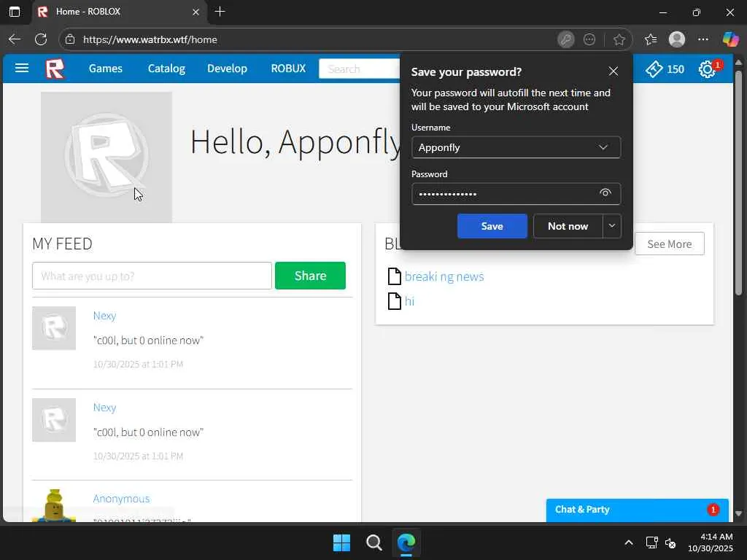Image resolution: width=747 pixels, height=560 pixels.
Task: Click the Anonymous avatar thumbnail
Action: click(54, 506)
